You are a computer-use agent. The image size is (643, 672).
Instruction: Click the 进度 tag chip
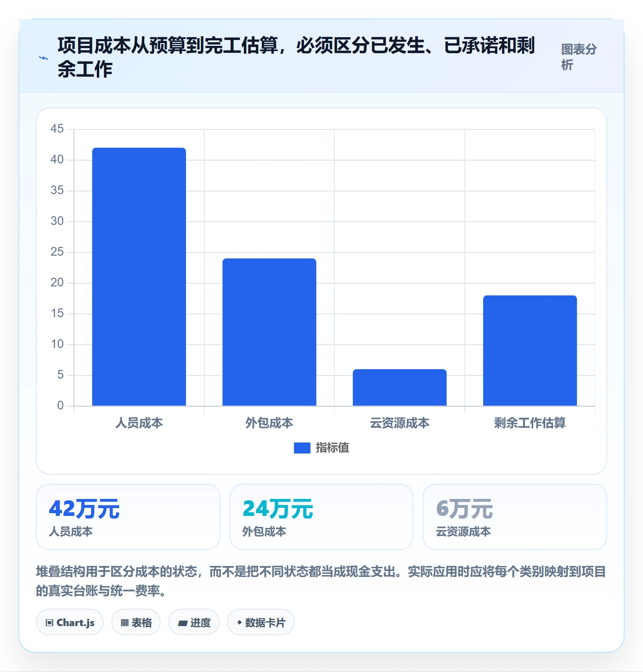(x=194, y=622)
